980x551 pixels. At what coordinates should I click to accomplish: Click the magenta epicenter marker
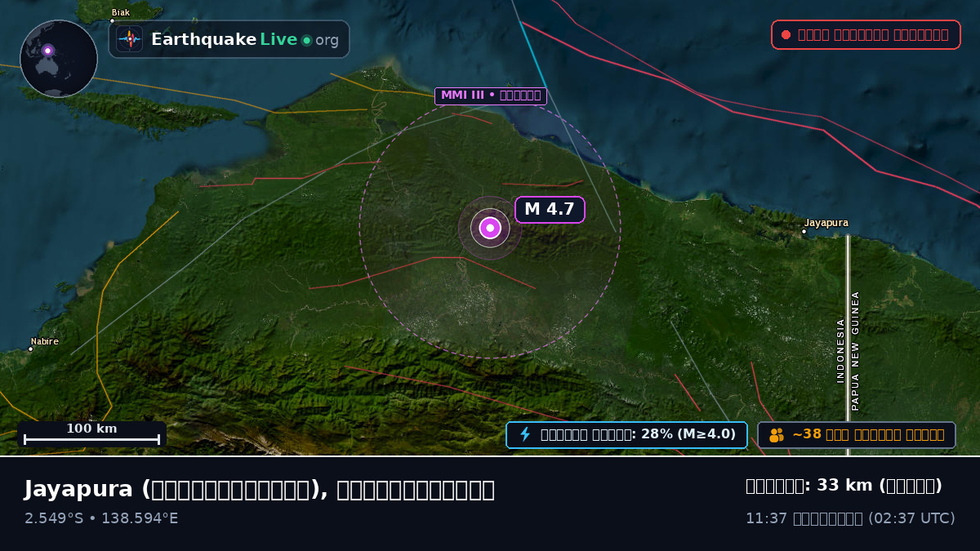(x=490, y=228)
